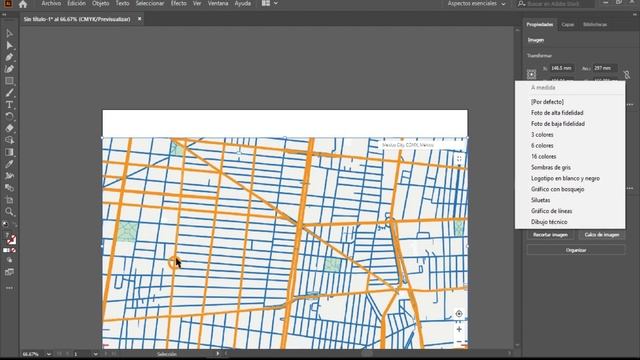
Task: Open Aspectos esenciales workspace dropdown
Action: tap(476, 4)
